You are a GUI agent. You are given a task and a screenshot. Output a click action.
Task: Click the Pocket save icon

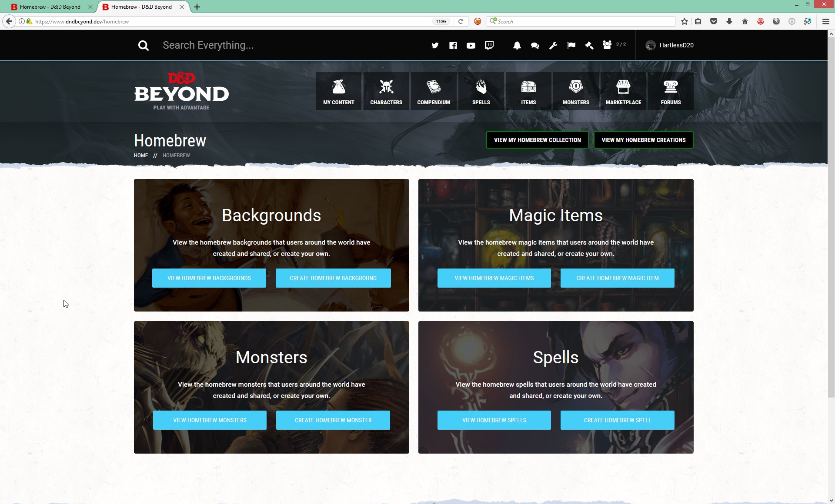tap(714, 21)
